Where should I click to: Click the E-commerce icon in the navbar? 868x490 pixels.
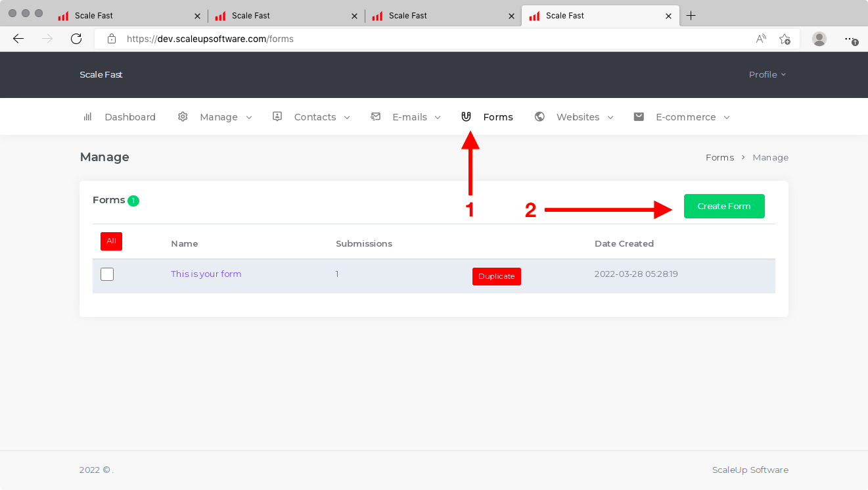[639, 116]
